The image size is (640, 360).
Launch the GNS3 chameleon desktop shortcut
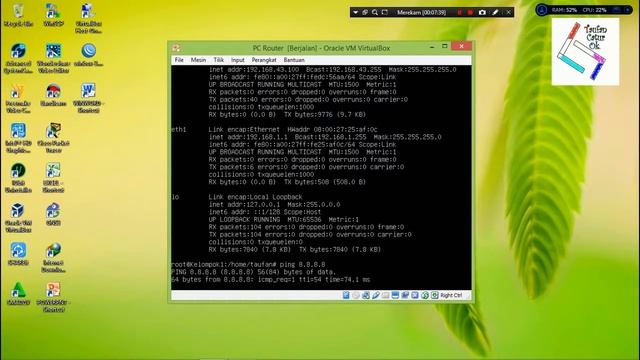[53, 214]
